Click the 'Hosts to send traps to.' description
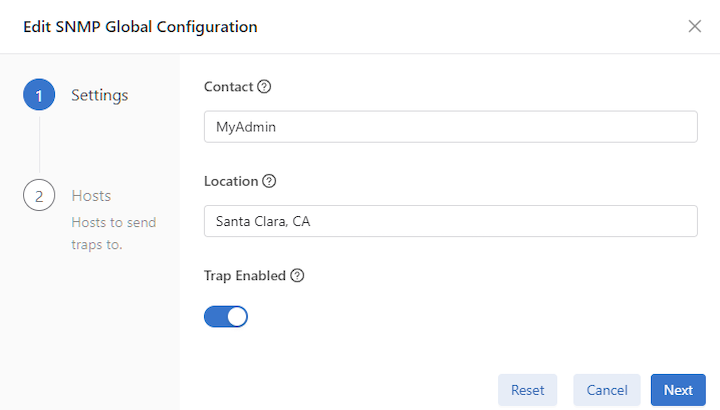 pos(114,233)
